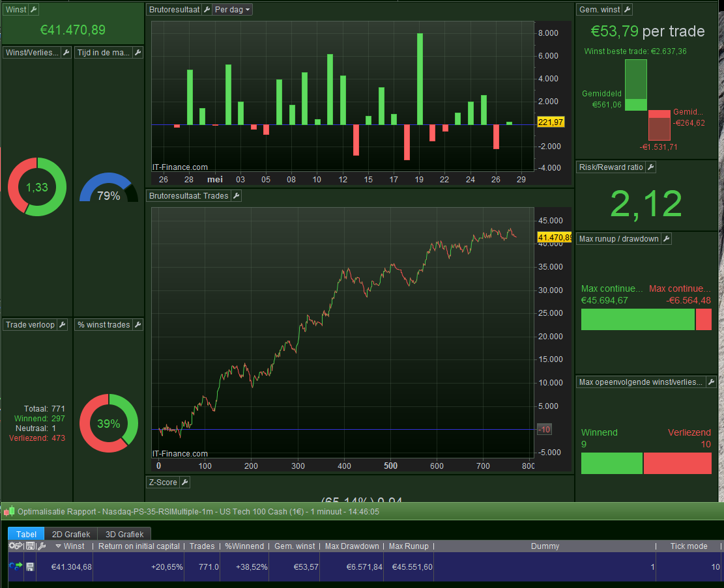Open the Z-Score panel wrench settings

pos(184,483)
